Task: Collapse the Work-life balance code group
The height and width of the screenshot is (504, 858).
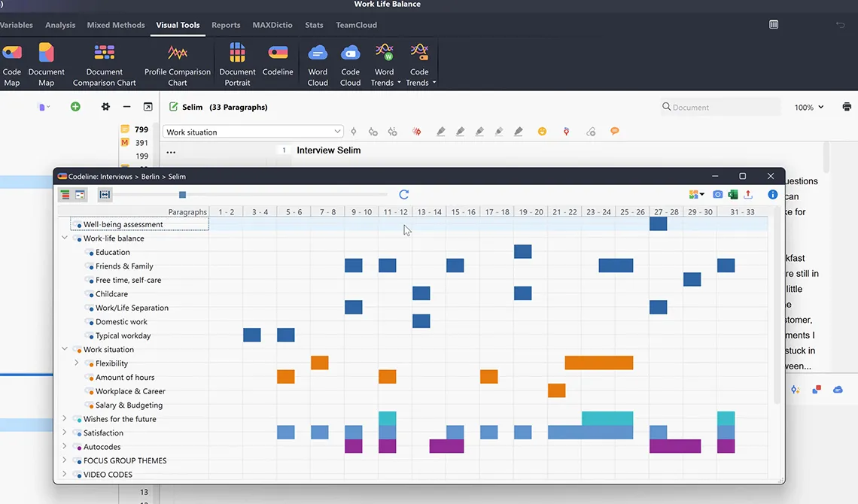Action: [65, 238]
